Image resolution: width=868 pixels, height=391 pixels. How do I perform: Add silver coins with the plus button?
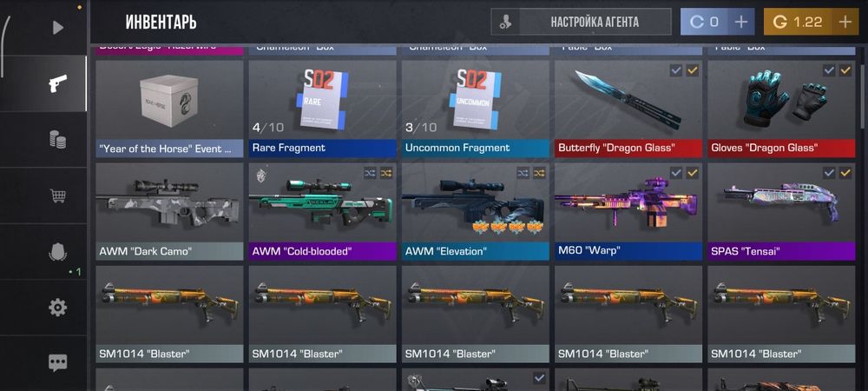pyautogui.click(x=740, y=22)
